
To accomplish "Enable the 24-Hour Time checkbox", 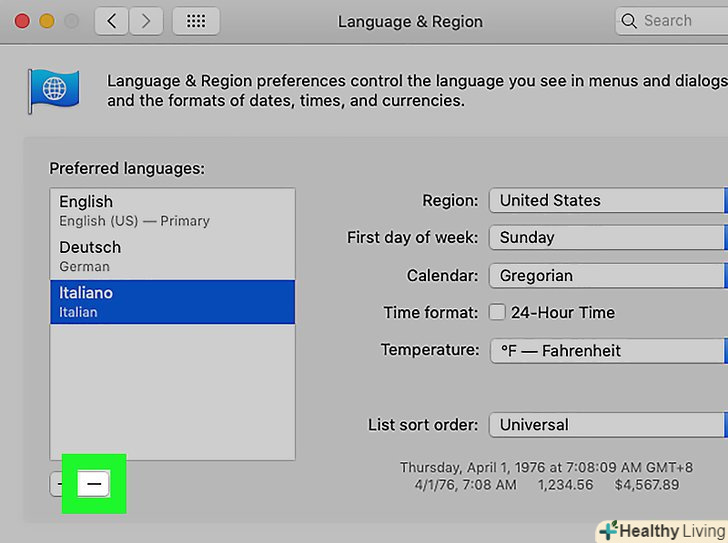I will tap(497, 313).
